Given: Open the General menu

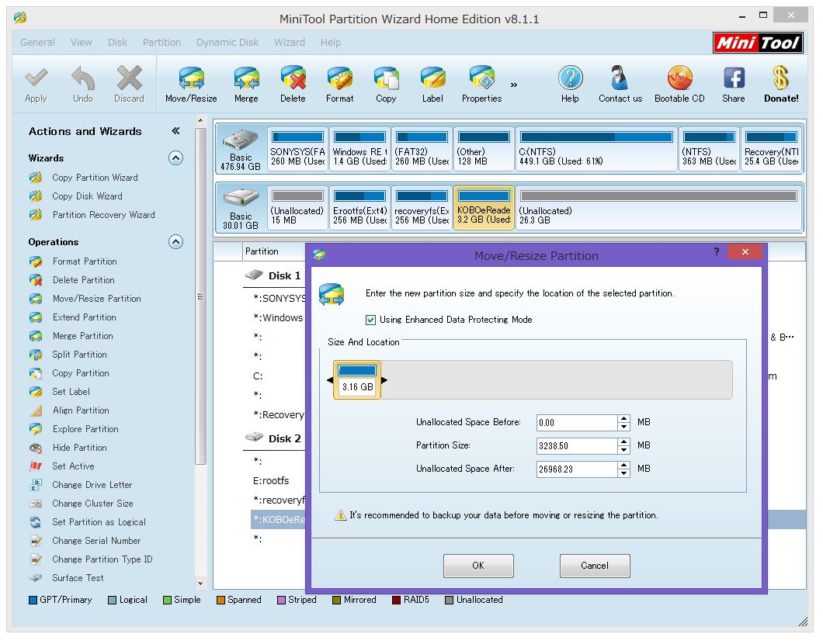Looking at the screenshot, I should point(37,43).
